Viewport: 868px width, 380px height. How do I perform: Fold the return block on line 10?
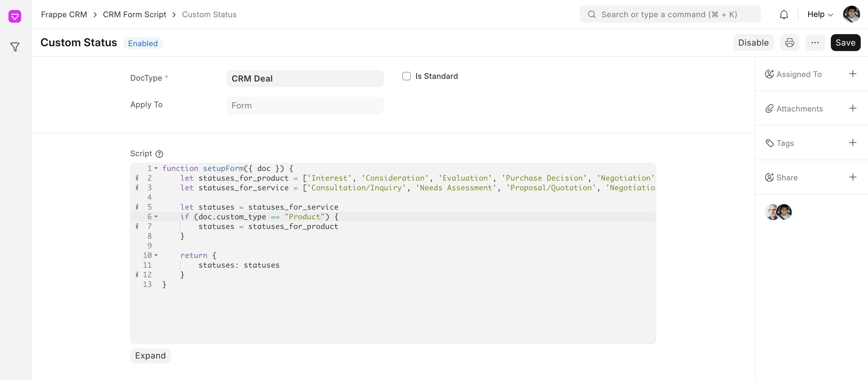pos(156,255)
